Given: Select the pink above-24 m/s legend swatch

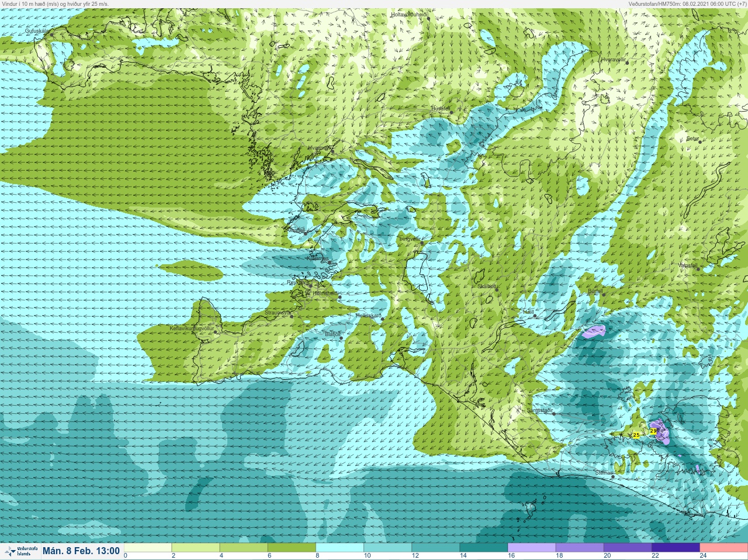Looking at the screenshot, I should click(723, 548).
